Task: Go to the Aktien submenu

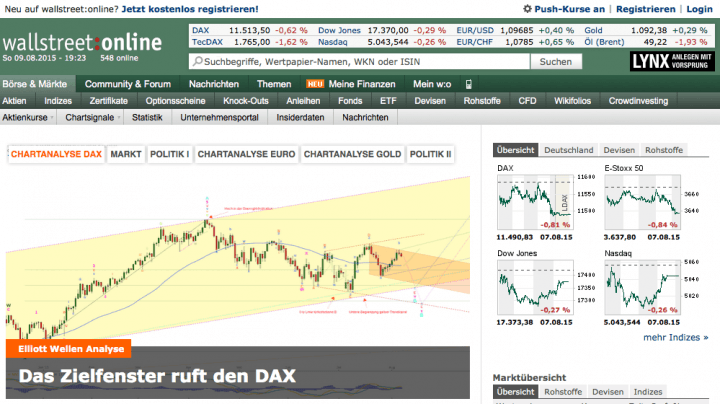Action: 14,101
